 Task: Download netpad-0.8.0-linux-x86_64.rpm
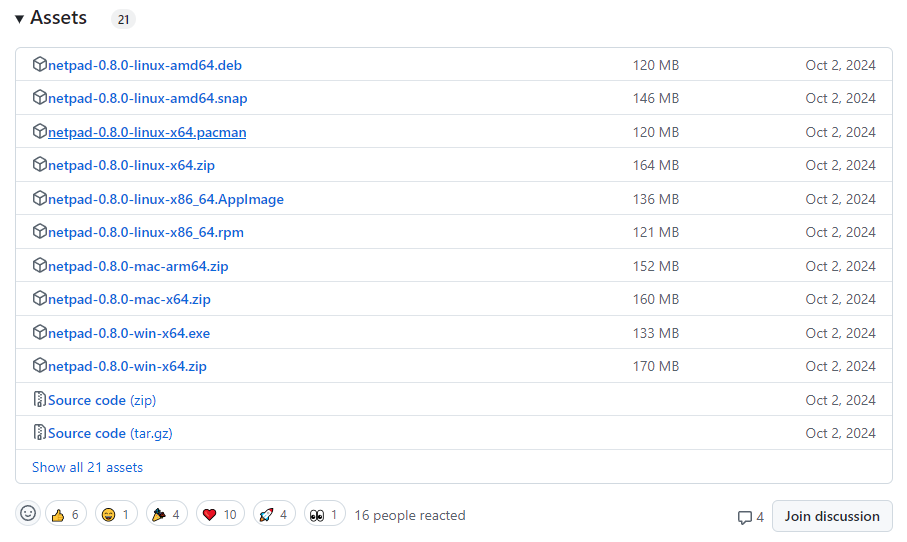tap(146, 233)
